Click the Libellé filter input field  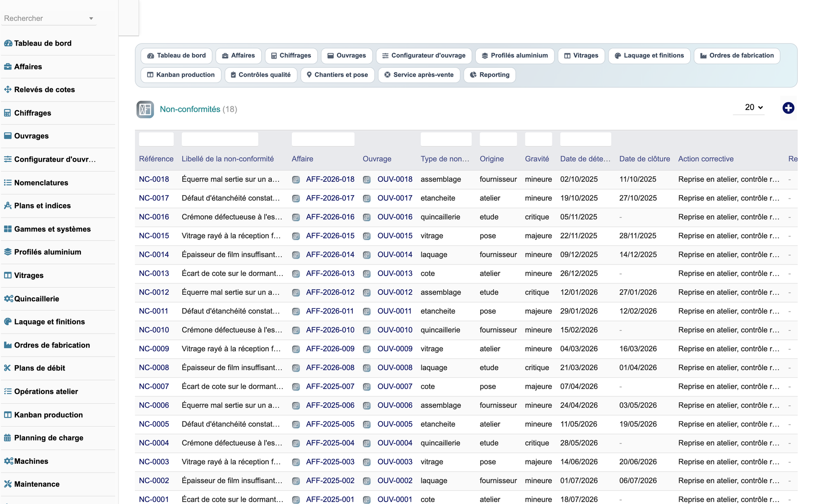pyautogui.click(x=220, y=139)
